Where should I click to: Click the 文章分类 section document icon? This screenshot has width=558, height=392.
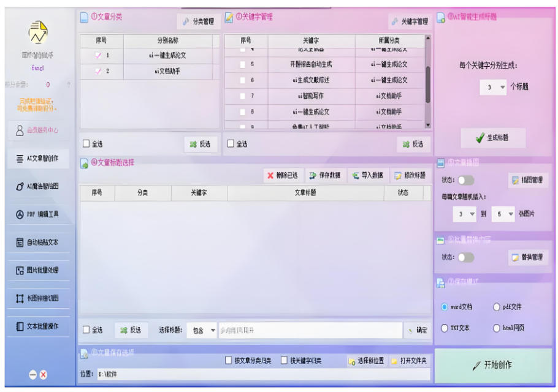(85, 17)
